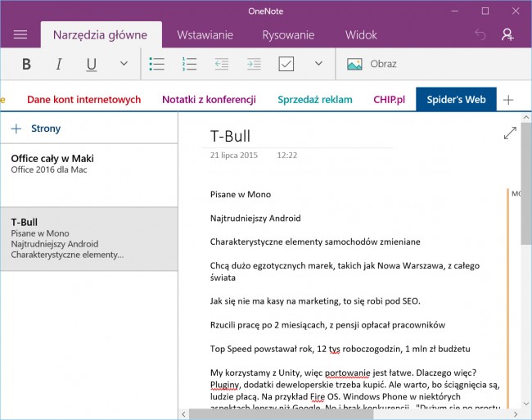Insert a to-do checkbox tag

(x=286, y=64)
